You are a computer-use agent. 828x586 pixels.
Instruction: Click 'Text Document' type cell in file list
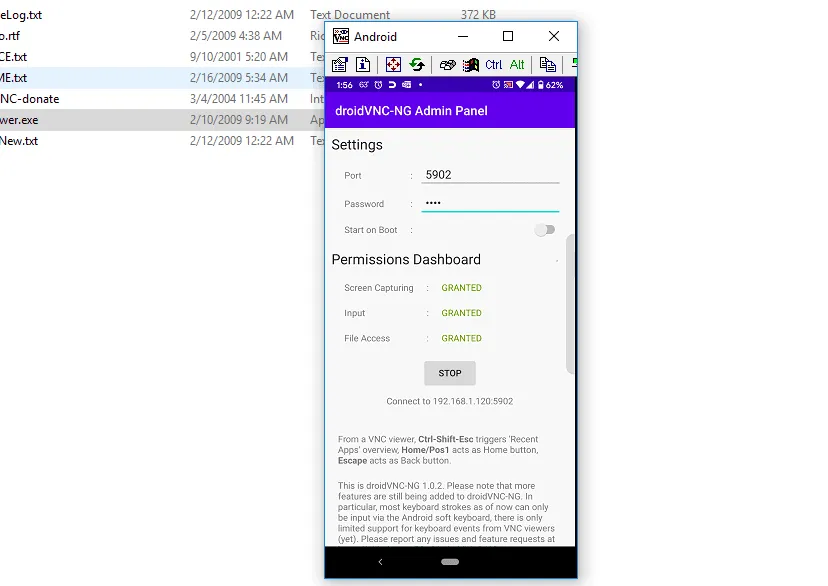coord(350,15)
